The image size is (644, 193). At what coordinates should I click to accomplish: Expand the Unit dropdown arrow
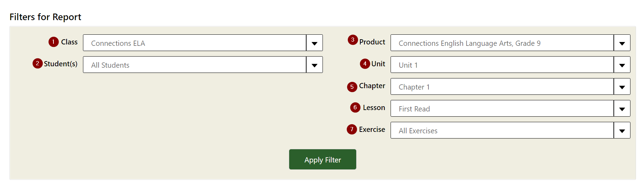pyautogui.click(x=622, y=65)
